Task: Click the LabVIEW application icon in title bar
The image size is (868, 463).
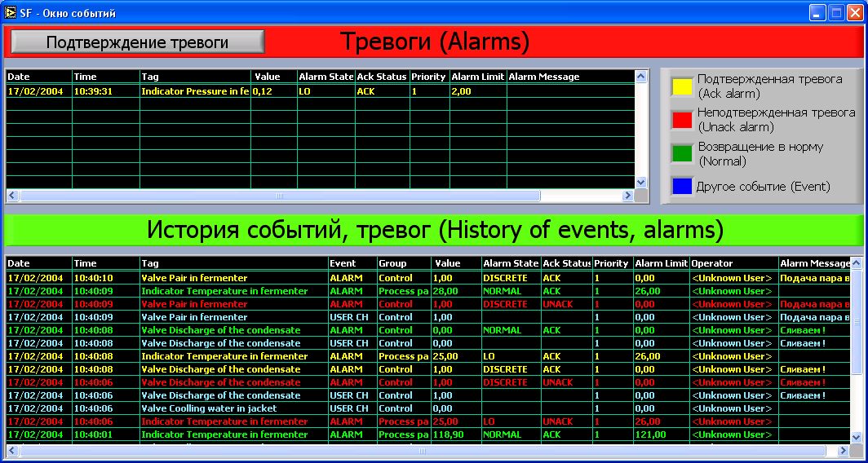Action: (x=10, y=12)
